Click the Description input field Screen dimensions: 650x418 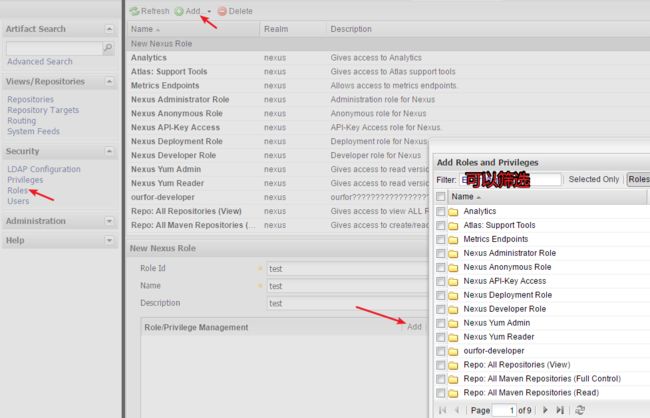(347, 304)
